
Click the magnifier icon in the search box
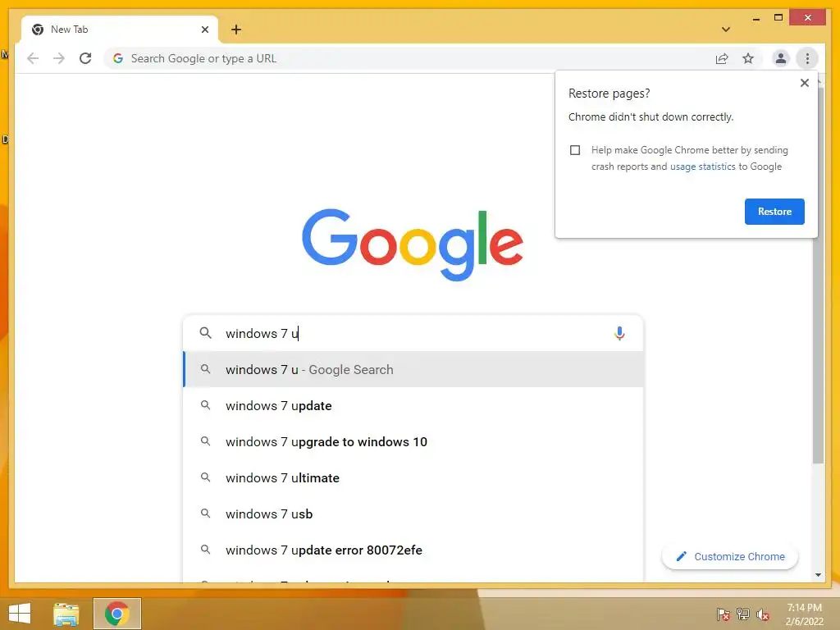point(205,333)
